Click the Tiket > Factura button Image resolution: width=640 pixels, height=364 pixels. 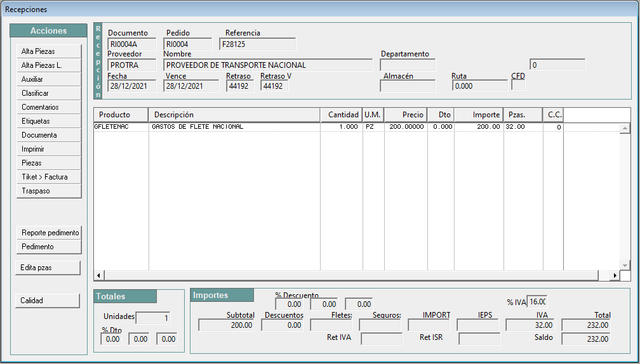(x=49, y=177)
